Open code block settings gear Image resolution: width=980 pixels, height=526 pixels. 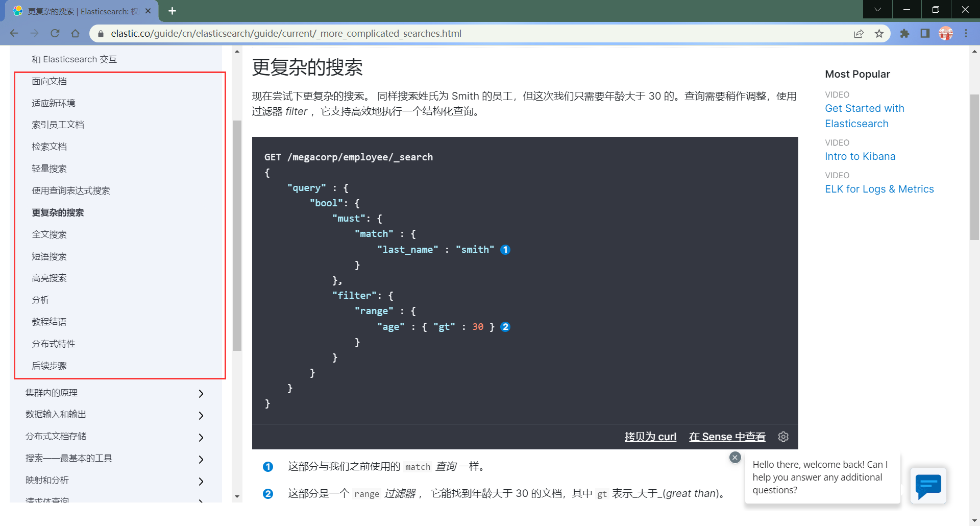(783, 437)
